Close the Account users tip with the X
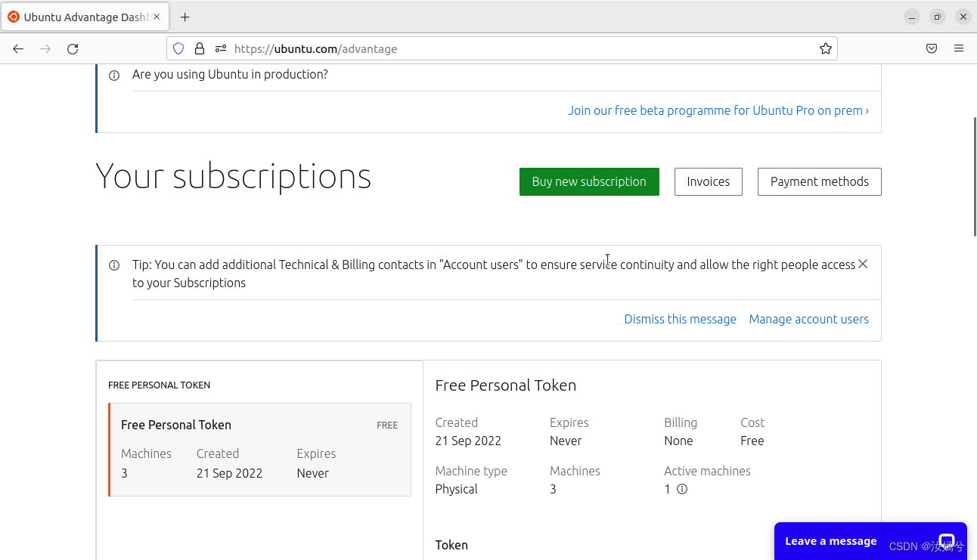The image size is (977, 560). (x=863, y=264)
